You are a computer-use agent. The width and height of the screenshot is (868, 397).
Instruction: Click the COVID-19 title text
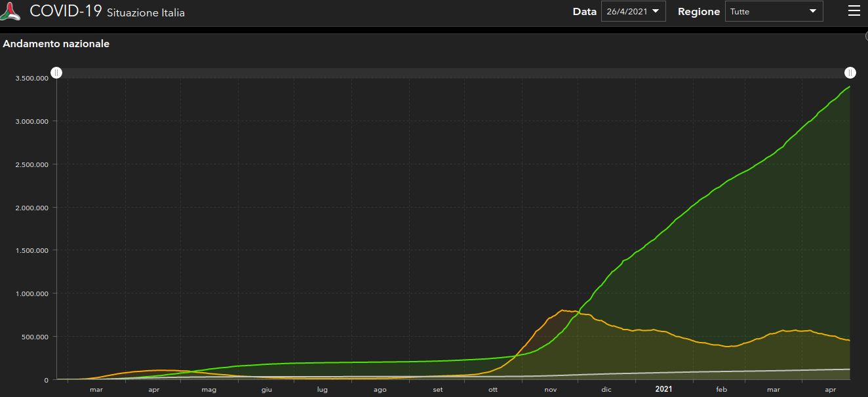point(66,11)
